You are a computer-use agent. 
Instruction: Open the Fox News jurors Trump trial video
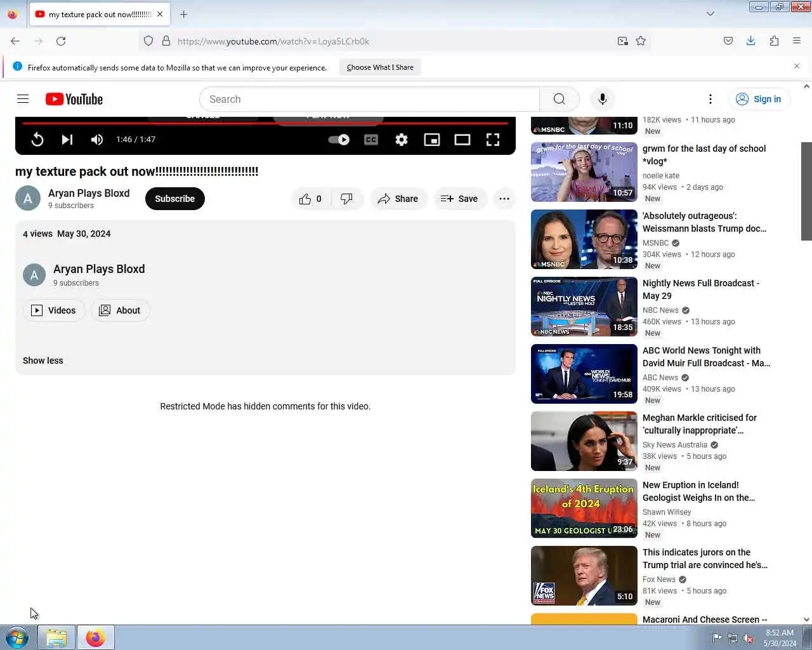[x=705, y=559]
